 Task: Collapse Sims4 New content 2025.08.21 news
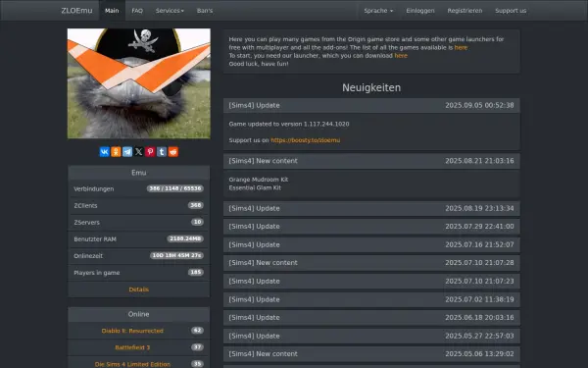pyautogui.click(x=371, y=161)
